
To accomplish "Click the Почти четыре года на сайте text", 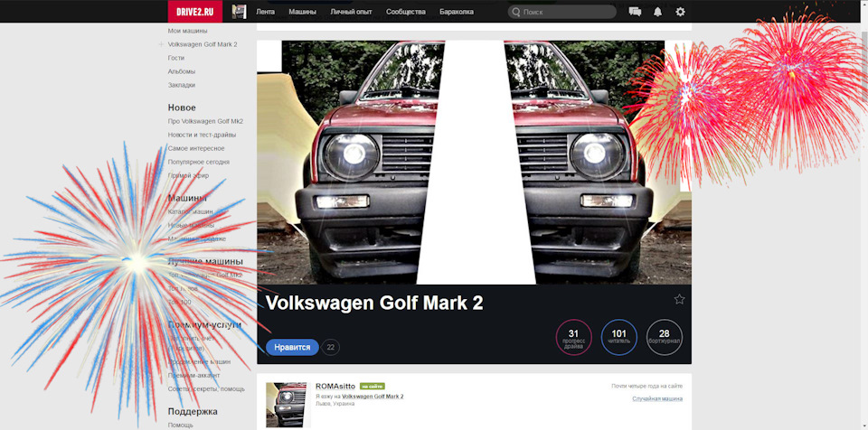I will point(647,387).
